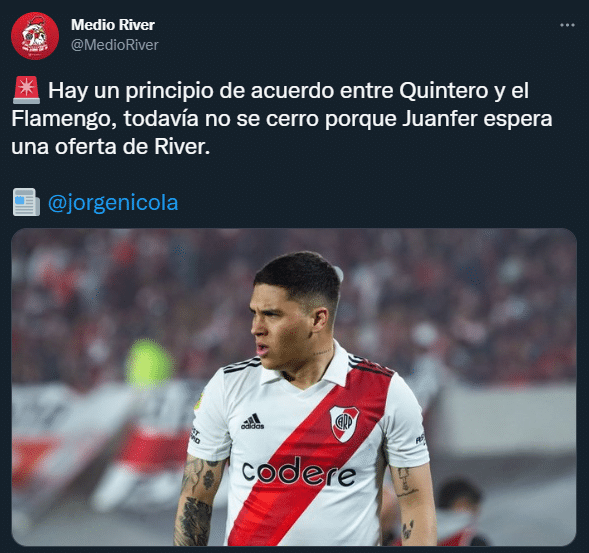Open the Medio River profile avatar
589x553 pixels.
[x=35, y=36]
